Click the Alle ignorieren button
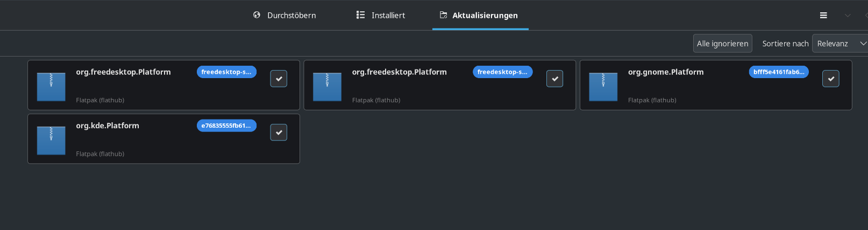The image size is (868, 230). pyautogui.click(x=723, y=44)
